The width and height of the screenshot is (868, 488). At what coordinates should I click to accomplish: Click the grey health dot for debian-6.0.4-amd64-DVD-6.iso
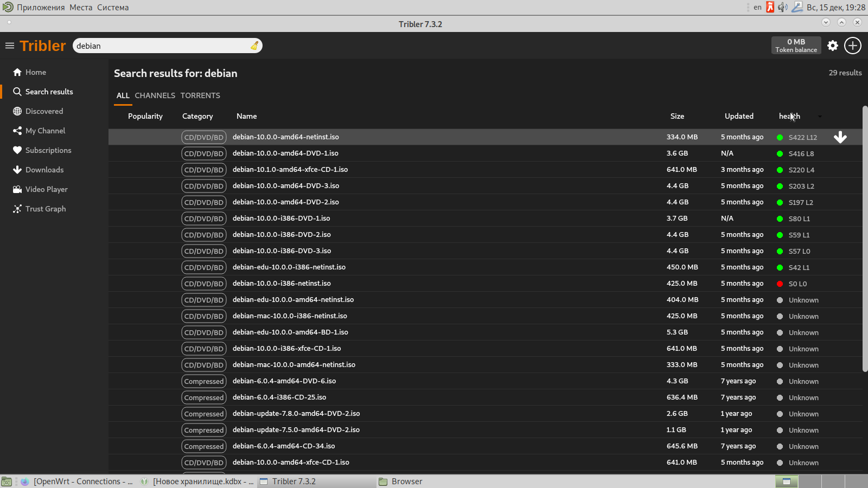pyautogui.click(x=780, y=381)
